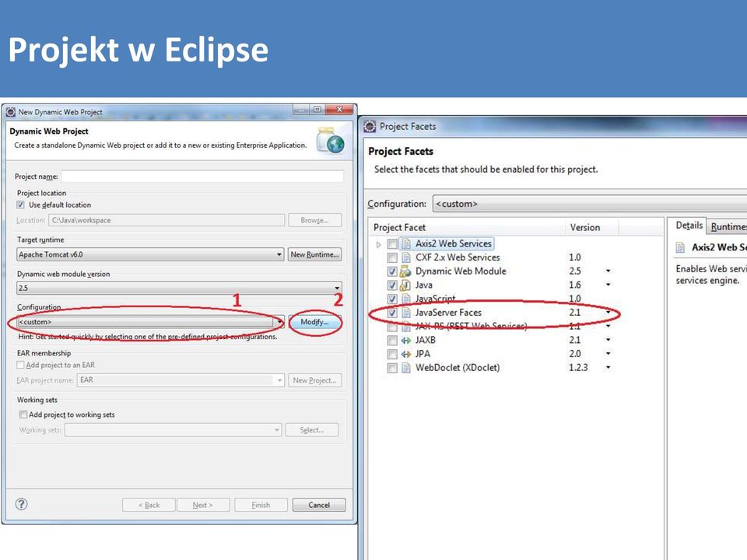The image size is (747, 560).
Task: Click the Dynamic Web Module facet icon
Action: [x=405, y=271]
